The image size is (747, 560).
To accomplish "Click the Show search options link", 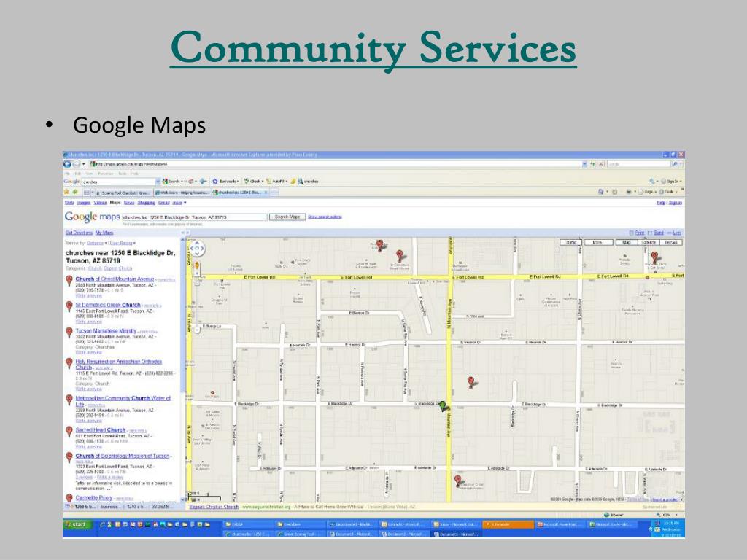I will pyautogui.click(x=325, y=217).
